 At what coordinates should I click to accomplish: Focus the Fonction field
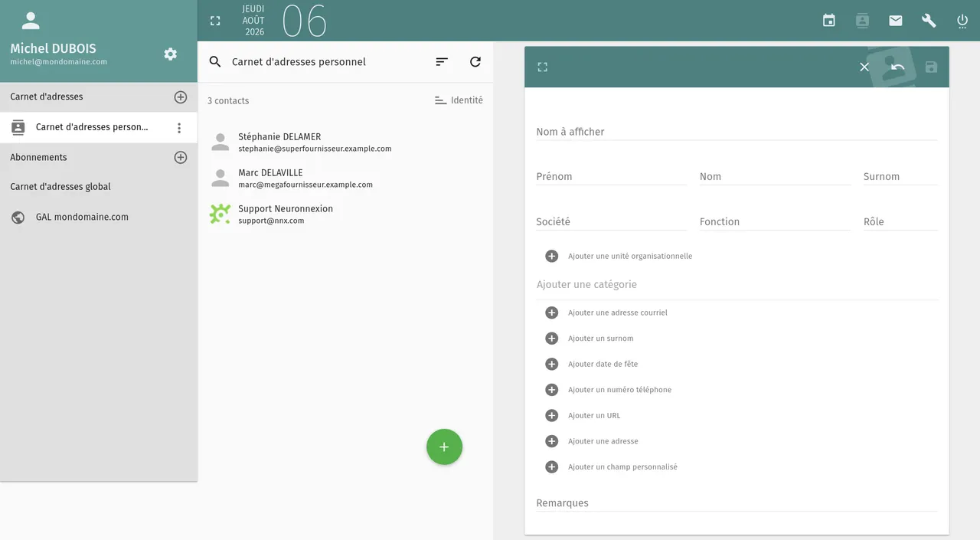[775, 221]
